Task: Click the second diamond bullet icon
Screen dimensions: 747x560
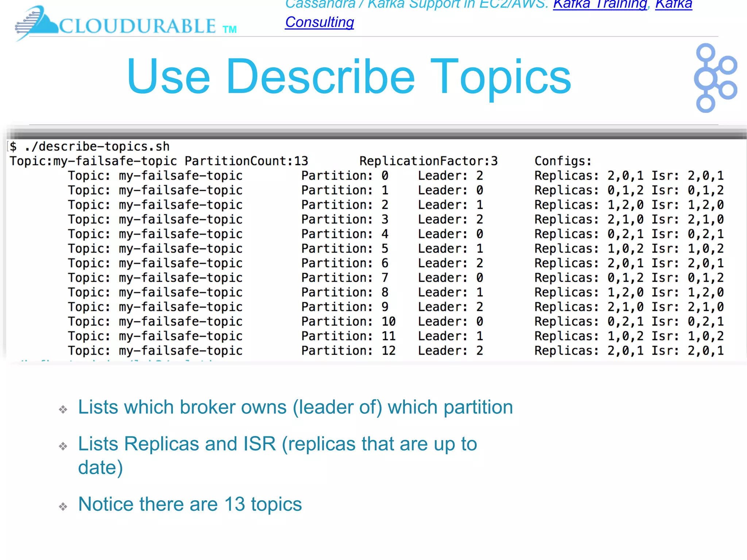Action: pos(63,446)
